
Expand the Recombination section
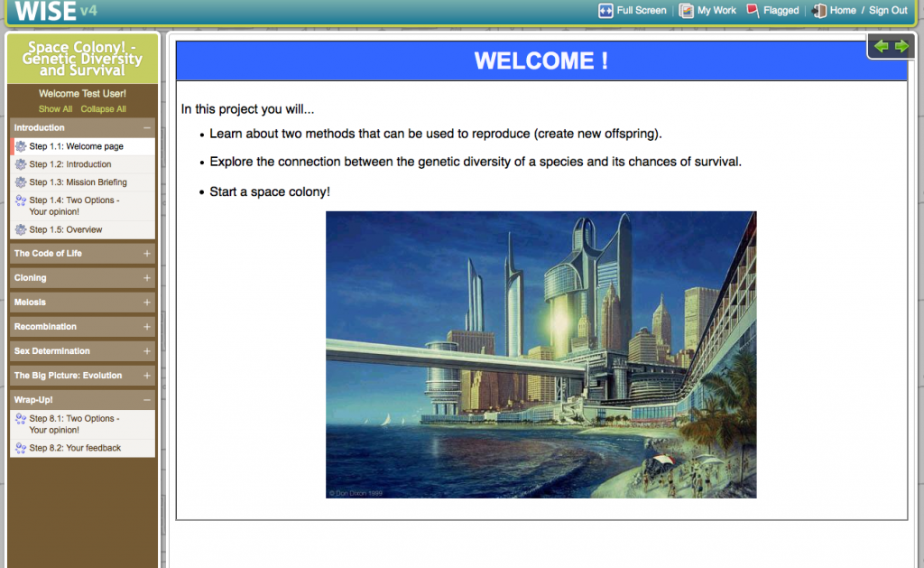147,327
